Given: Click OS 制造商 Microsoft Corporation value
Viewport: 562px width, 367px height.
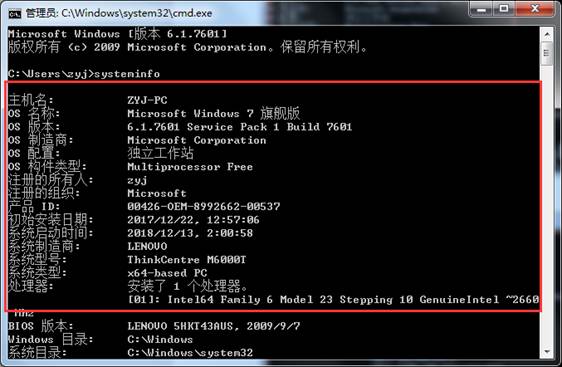Looking at the screenshot, I should pos(197,140).
